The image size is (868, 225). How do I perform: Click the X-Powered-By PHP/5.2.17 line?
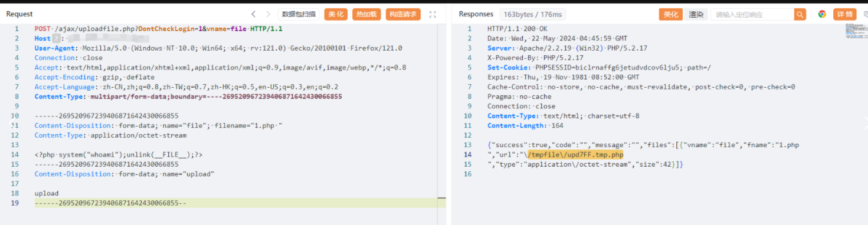click(535, 58)
